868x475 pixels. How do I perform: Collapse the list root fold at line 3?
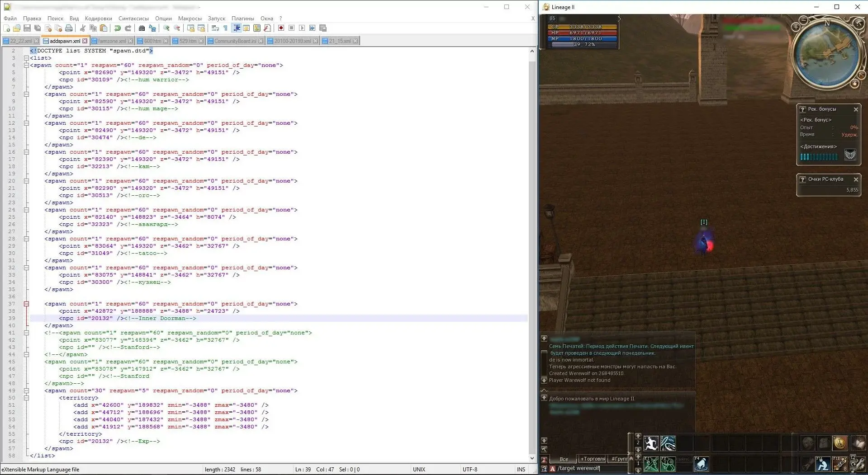pyautogui.click(x=26, y=58)
